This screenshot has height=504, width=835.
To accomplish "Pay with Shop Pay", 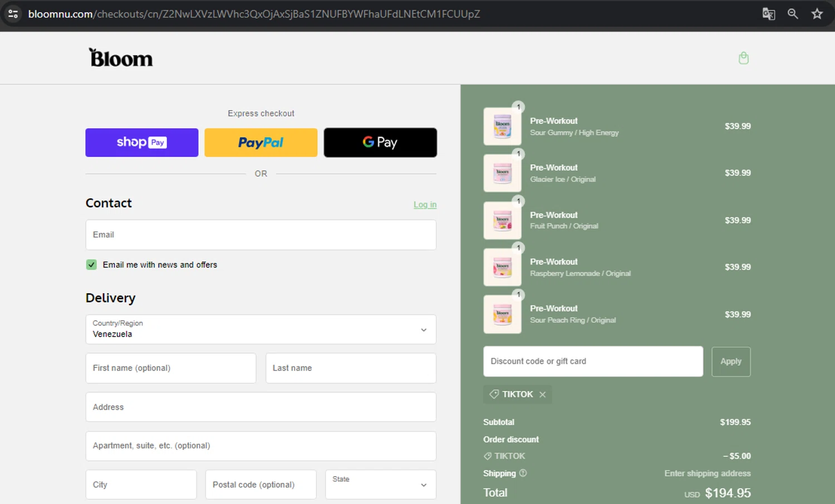I will pyautogui.click(x=142, y=142).
